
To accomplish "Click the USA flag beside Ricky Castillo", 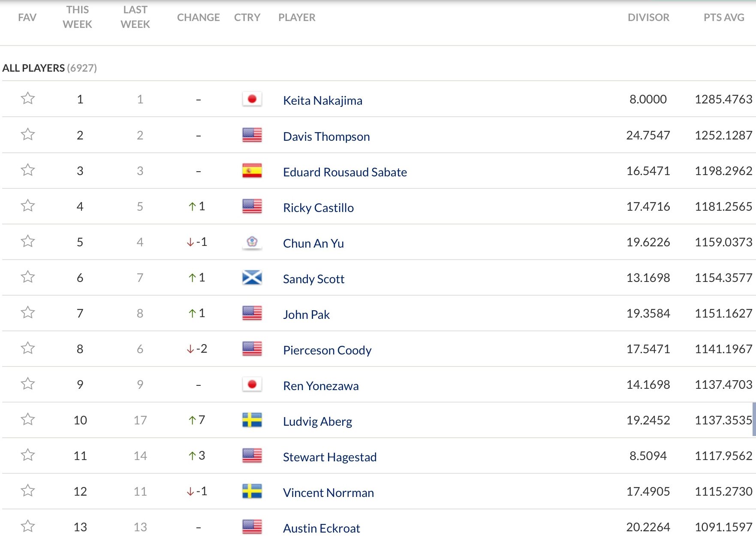I will click(x=252, y=206).
